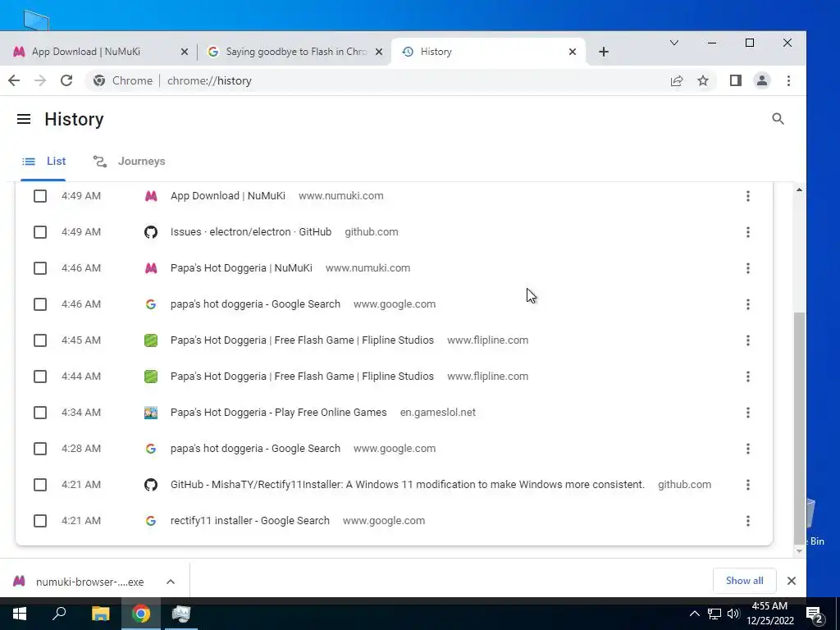Viewport: 840px width, 630px height.
Task: Open more actions for 4:44 AM Flipline entry
Action: [748, 377]
